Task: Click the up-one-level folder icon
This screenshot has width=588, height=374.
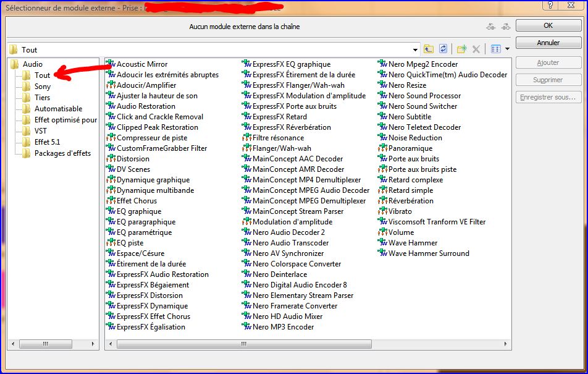Action: coord(428,49)
